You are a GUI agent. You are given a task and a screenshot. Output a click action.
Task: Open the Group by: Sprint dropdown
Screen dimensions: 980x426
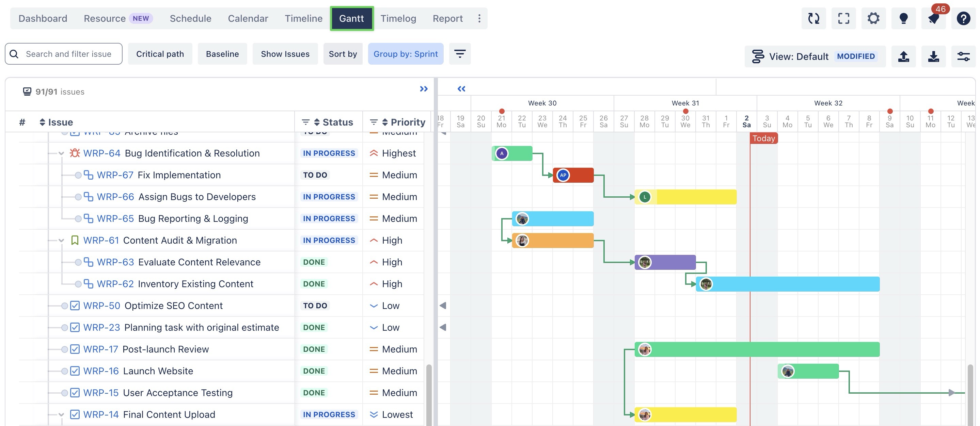coord(405,54)
